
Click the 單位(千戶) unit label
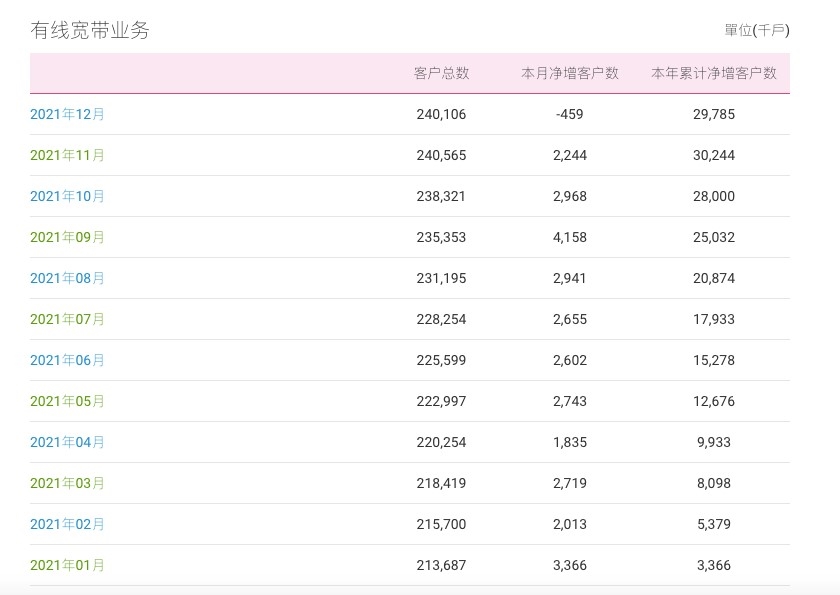tap(757, 30)
